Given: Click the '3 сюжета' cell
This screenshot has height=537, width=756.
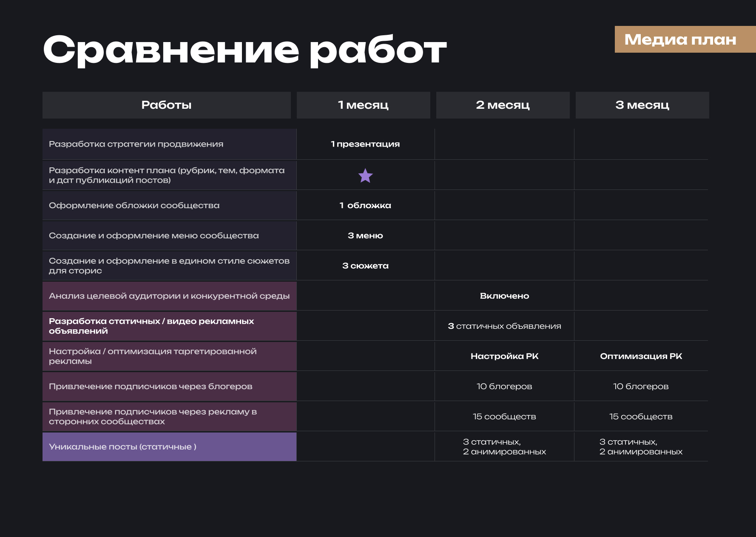Looking at the screenshot, I should (x=365, y=266).
